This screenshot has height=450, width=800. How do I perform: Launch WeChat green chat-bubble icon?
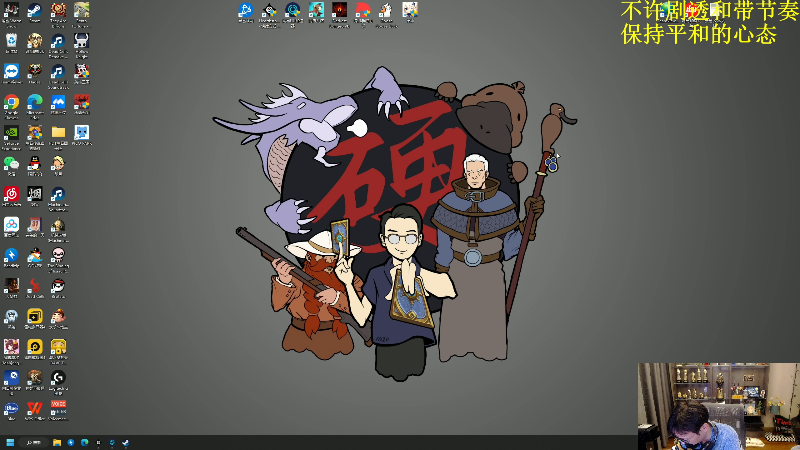click(11, 164)
